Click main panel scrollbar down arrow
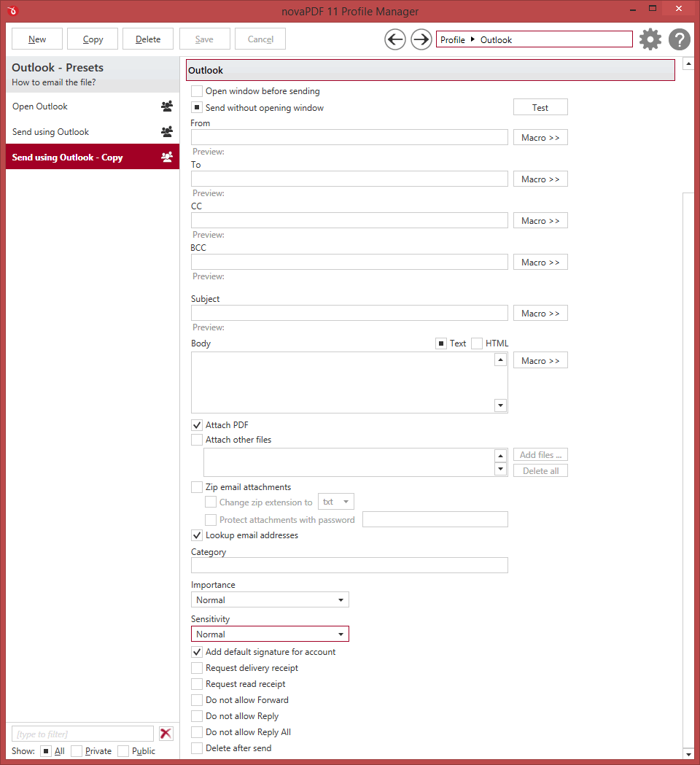This screenshot has height=765, width=700. (688, 754)
